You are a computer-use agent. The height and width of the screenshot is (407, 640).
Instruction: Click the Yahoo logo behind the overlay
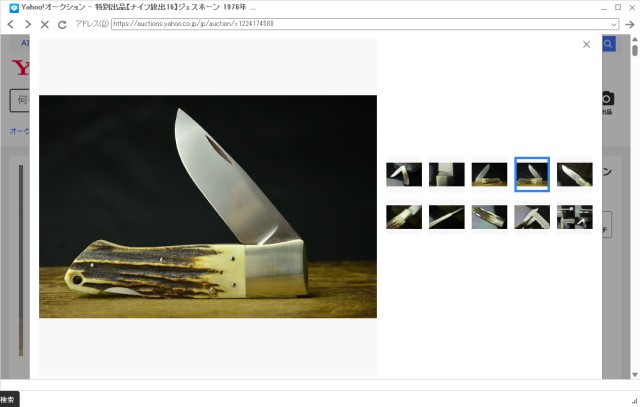point(20,67)
